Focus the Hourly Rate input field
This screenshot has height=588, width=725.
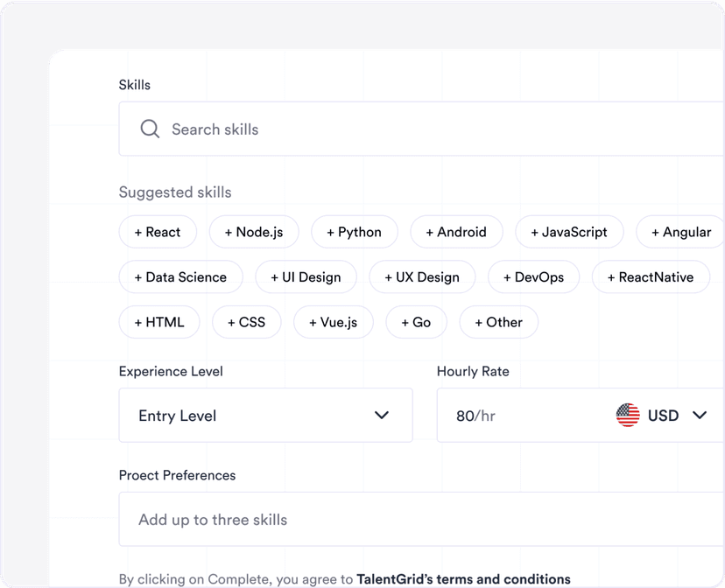[x=525, y=416]
